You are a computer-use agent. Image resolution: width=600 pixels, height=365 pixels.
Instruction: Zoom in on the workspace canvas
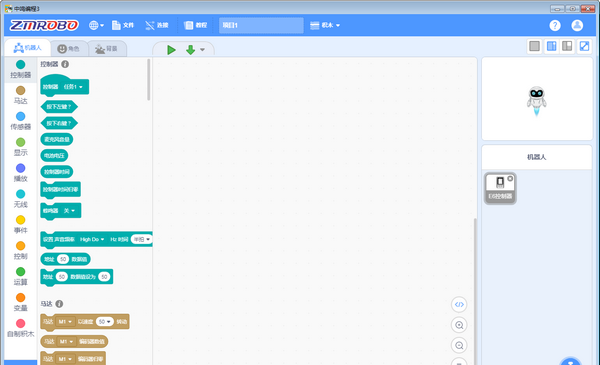point(459,325)
